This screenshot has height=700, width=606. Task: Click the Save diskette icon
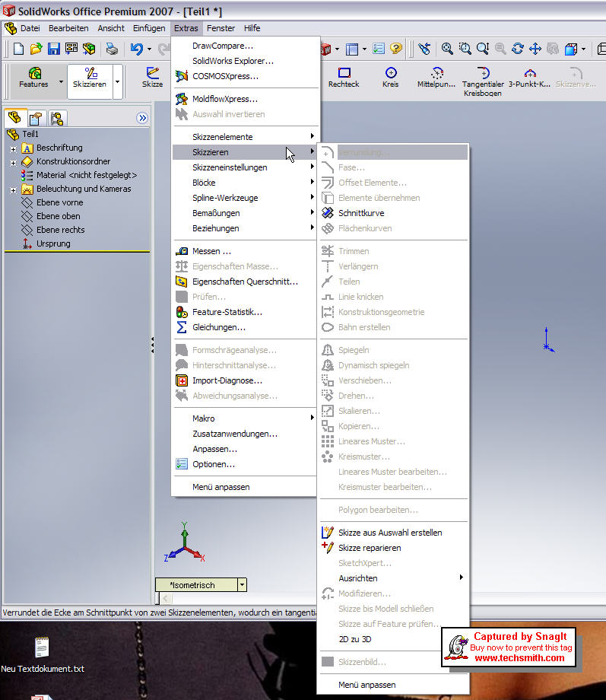(53, 49)
